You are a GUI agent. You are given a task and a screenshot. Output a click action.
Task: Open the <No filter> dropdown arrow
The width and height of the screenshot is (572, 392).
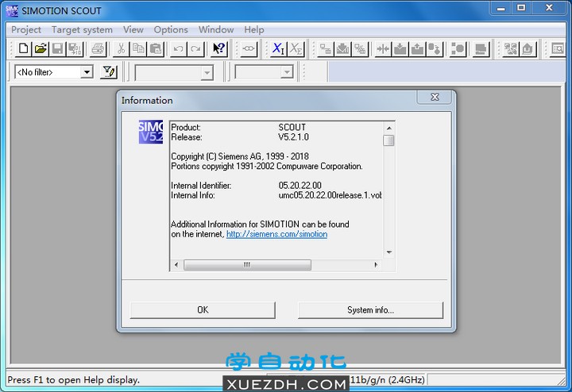point(87,72)
